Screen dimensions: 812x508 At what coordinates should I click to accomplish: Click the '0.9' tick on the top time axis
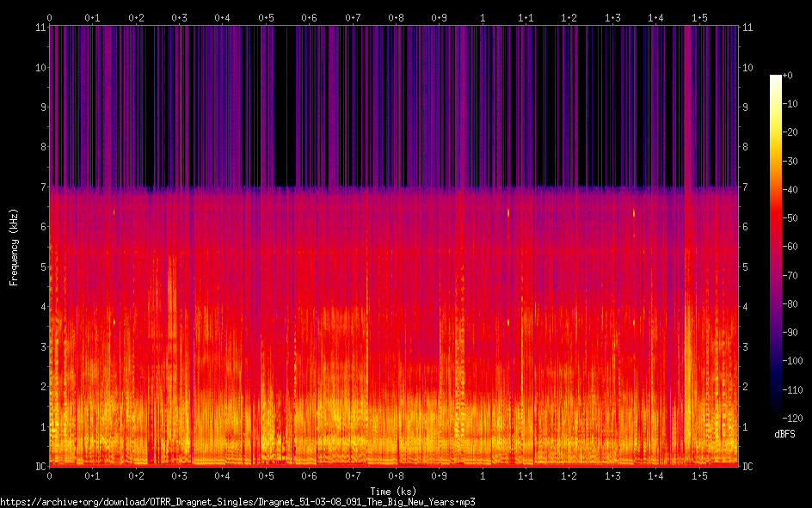pyautogui.click(x=439, y=17)
